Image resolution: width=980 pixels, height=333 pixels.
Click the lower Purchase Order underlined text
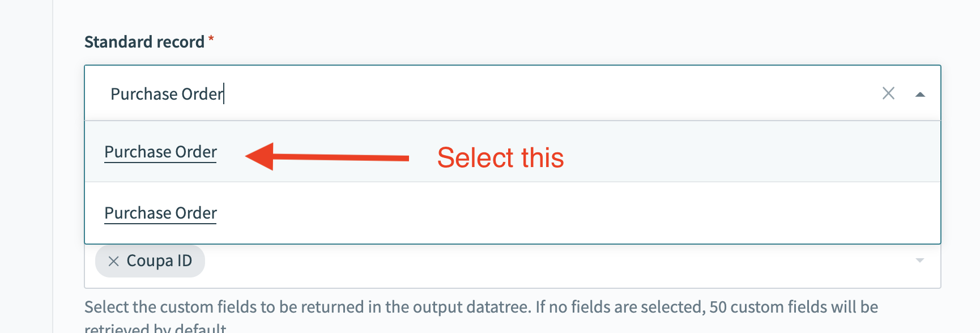point(160,212)
